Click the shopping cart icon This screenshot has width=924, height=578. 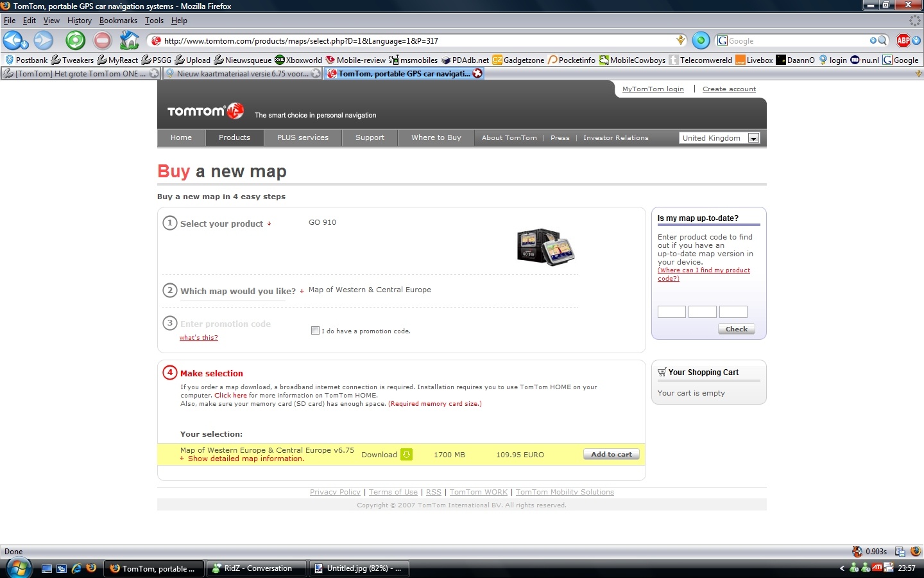coord(662,372)
